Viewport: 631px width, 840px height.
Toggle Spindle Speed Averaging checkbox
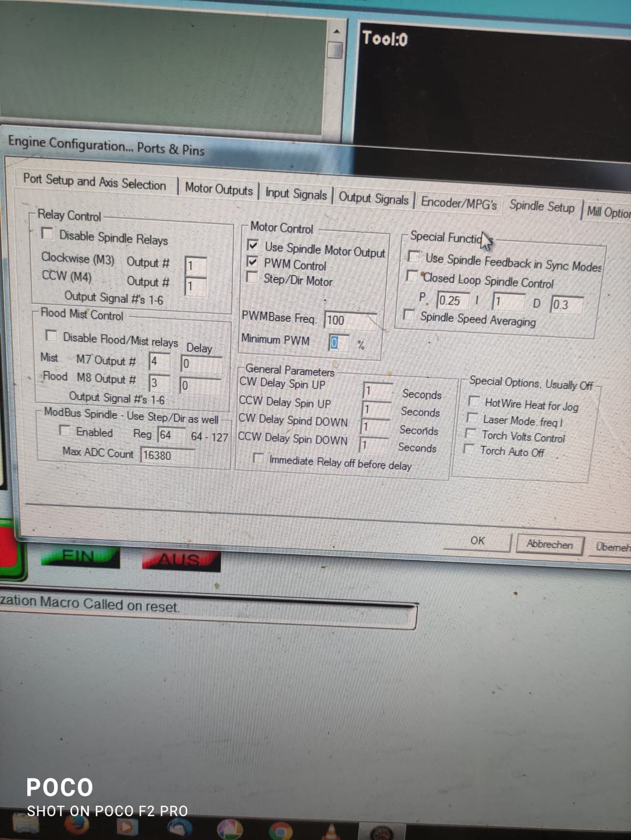click(x=408, y=314)
